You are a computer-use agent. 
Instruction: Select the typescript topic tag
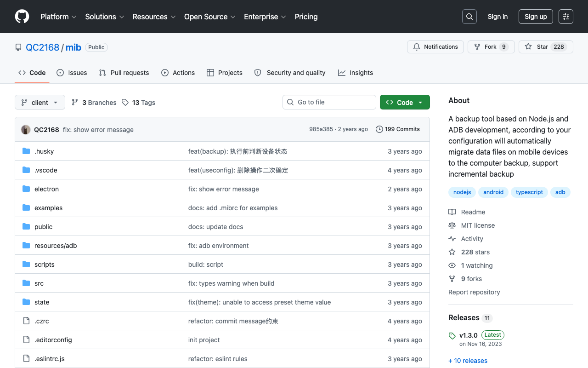[529, 192]
